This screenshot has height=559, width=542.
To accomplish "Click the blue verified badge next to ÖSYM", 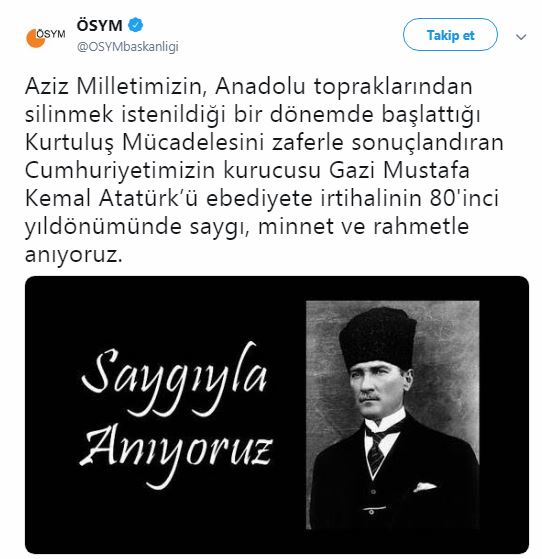I will coord(136,25).
